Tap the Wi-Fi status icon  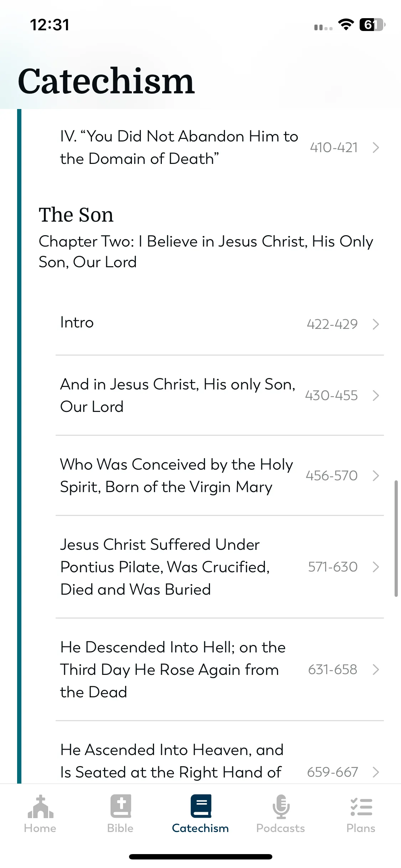pyautogui.click(x=346, y=25)
